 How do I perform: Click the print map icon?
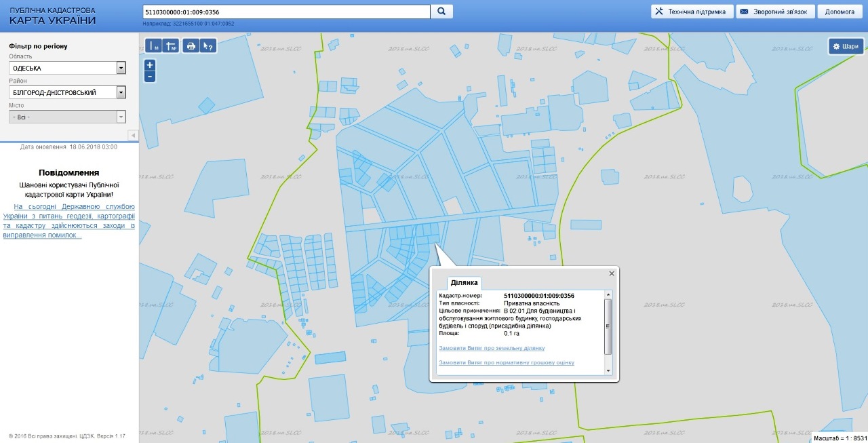point(191,46)
